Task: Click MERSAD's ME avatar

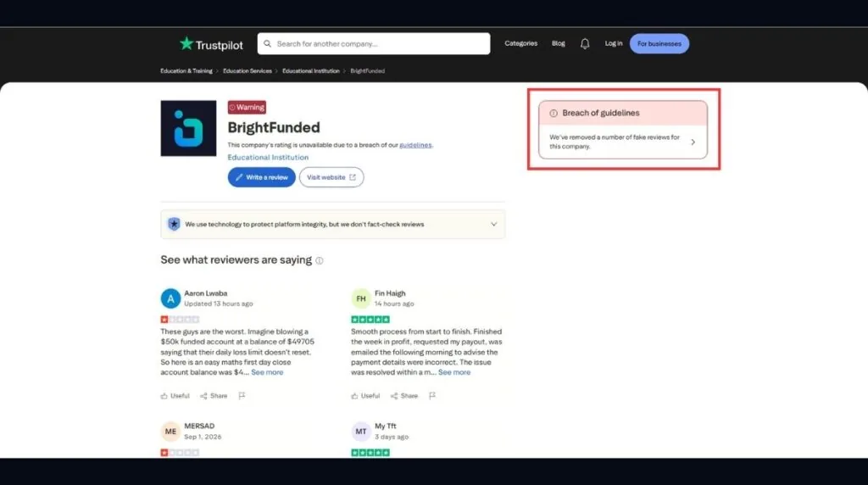Action: (x=170, y=432)
